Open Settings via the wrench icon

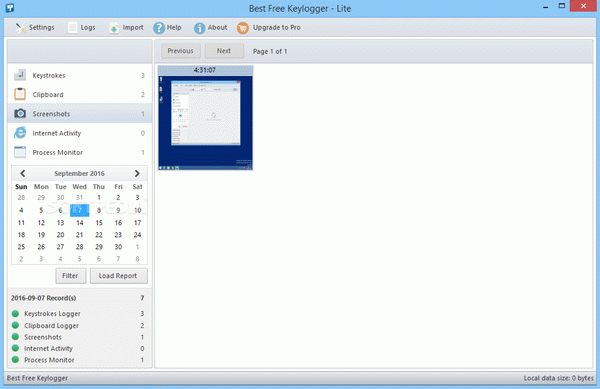(20, 28)
